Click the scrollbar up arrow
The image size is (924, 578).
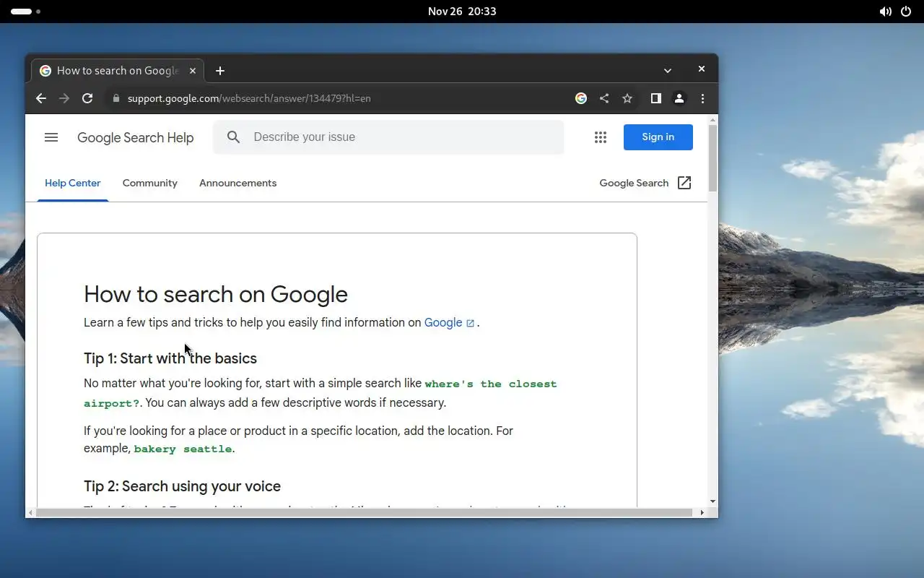click(713, 120)
